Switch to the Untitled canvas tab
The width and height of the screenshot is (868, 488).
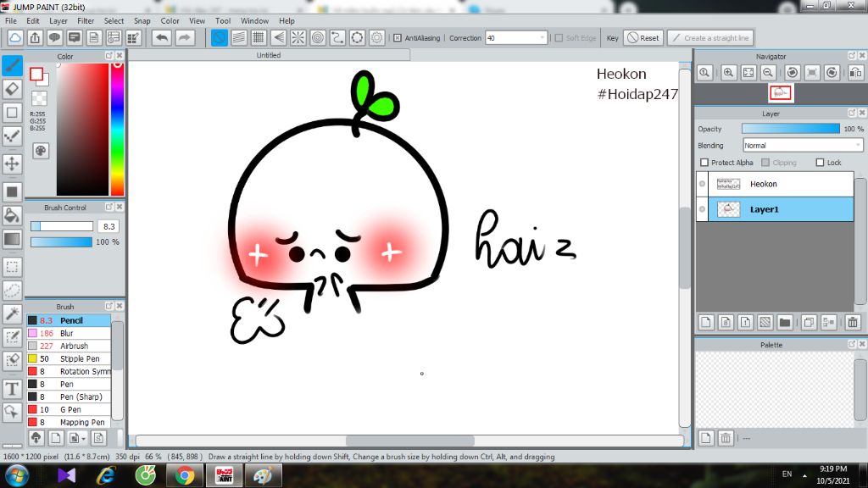click(269, 55)
